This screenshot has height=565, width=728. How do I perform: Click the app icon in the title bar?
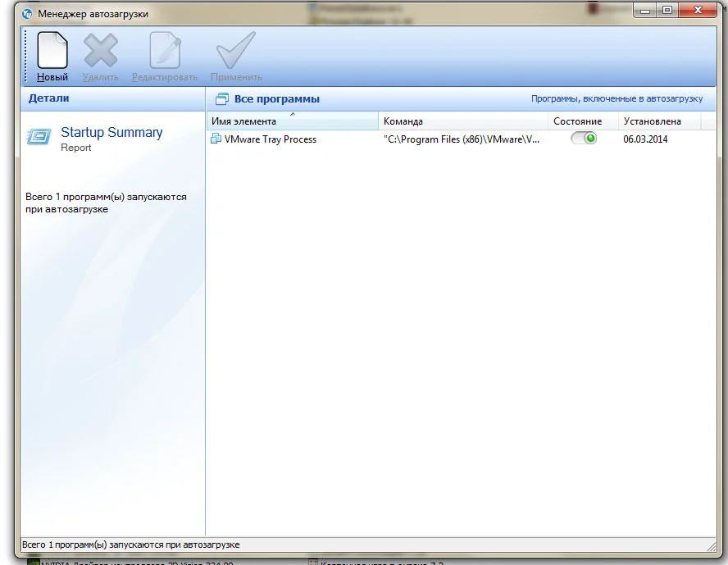click(x=27, y=14)
